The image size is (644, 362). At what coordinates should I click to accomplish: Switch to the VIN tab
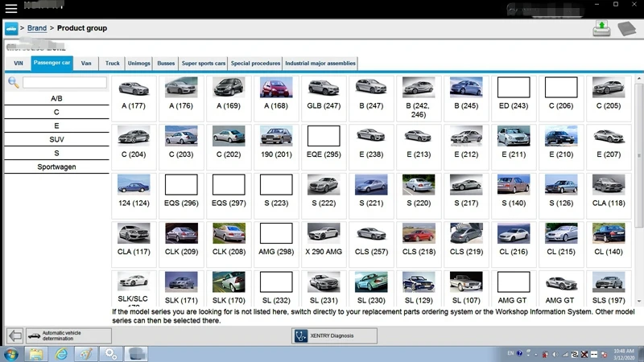pyautogui.click(x=18, y=63)
